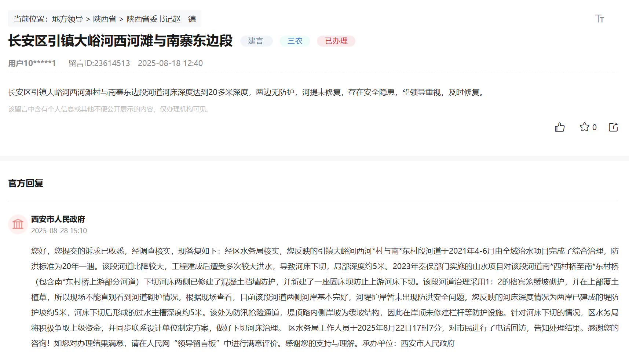
Task: Favorite the message with the star icon
Action: [x=585, y=127]
